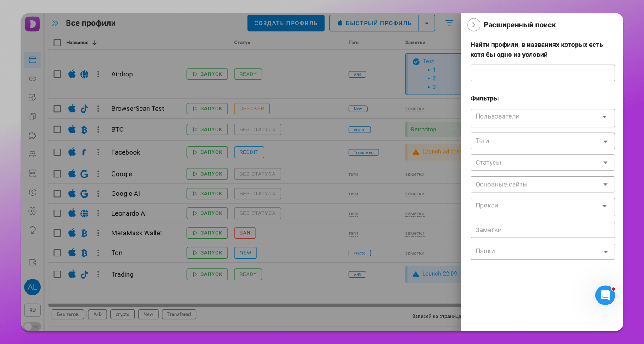Click the horizontal scrollbar under the table
The height and width of the screenshot is (344, 644).
point(254,305)
